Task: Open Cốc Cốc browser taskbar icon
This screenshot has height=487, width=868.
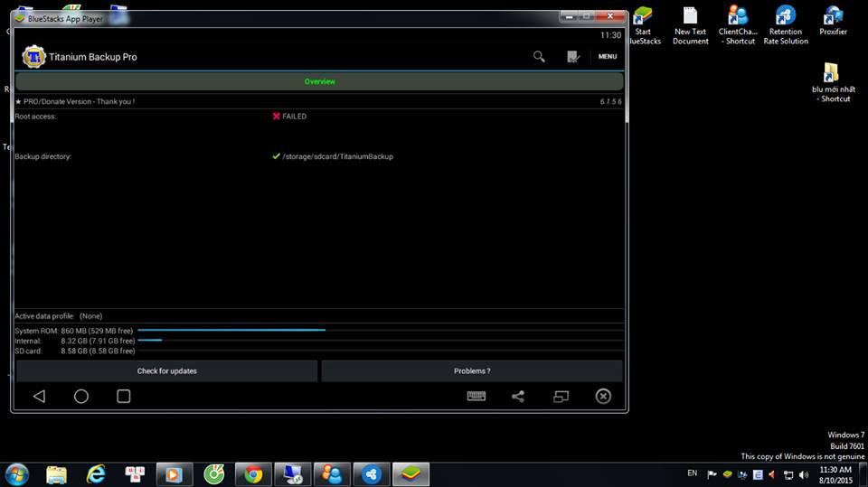Action: (x=213, y=474)
